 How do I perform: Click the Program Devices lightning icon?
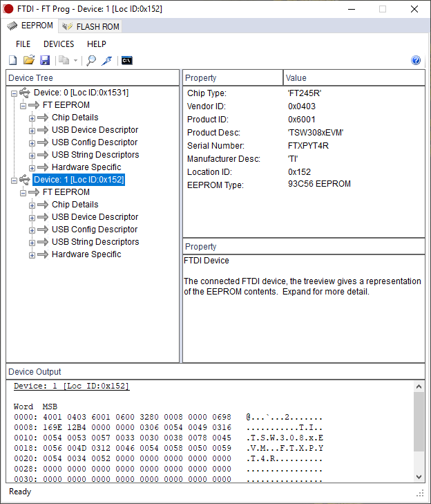coord(106,60)
